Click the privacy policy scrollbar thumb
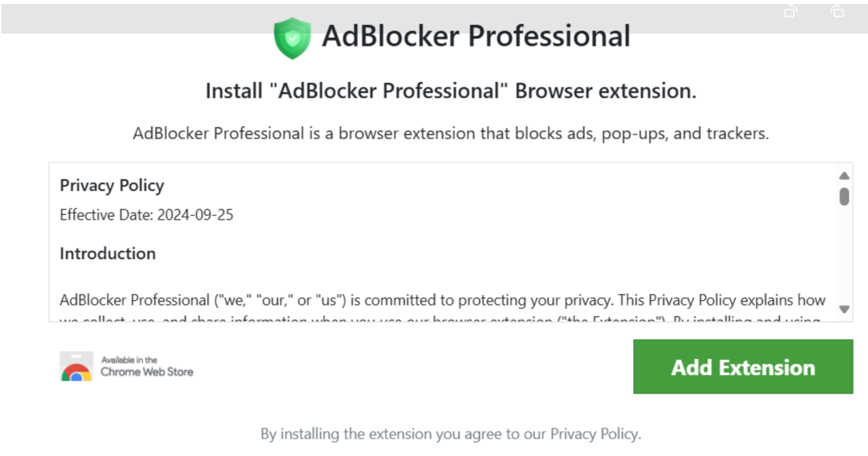Viewport: 868px width, 456px height. pyautogui.click(x=844, y=196)
